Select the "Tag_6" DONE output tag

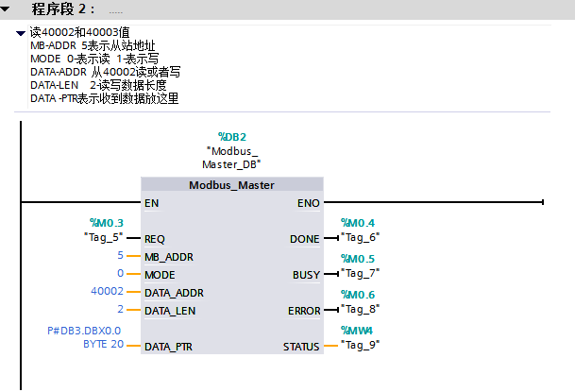point(360,237)
